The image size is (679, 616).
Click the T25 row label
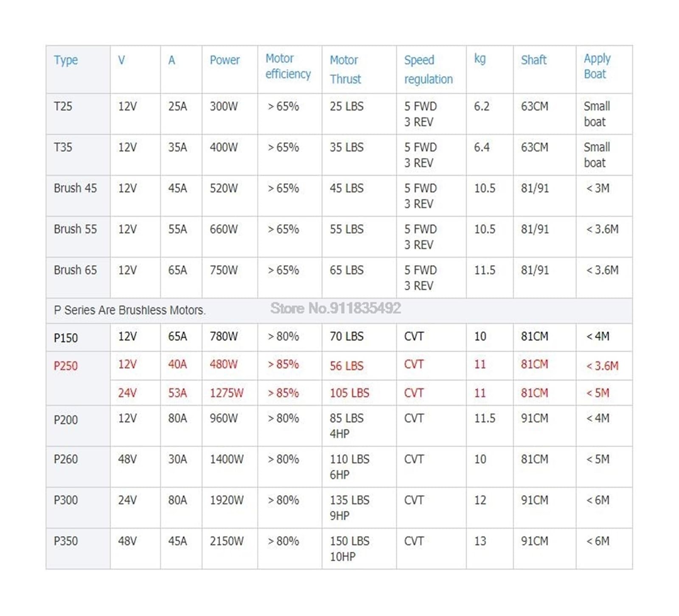coord(63,106)
